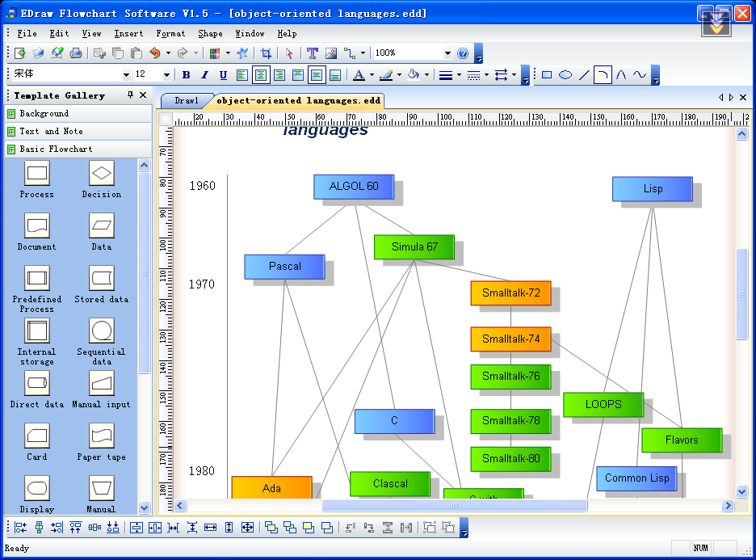This screenshot has height=560, width=756.
Task: Pick the Document shape from gallery
Action: pyautogui.click(x=36, y=225)
